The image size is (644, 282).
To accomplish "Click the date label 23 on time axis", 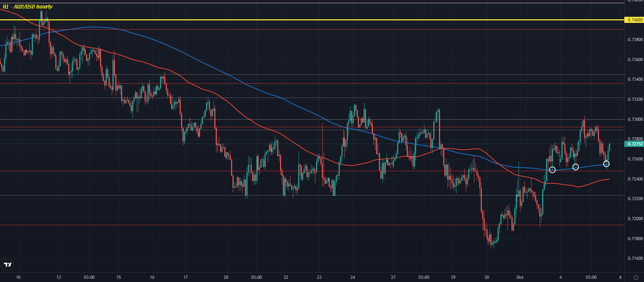I will [x=319, y=277].
